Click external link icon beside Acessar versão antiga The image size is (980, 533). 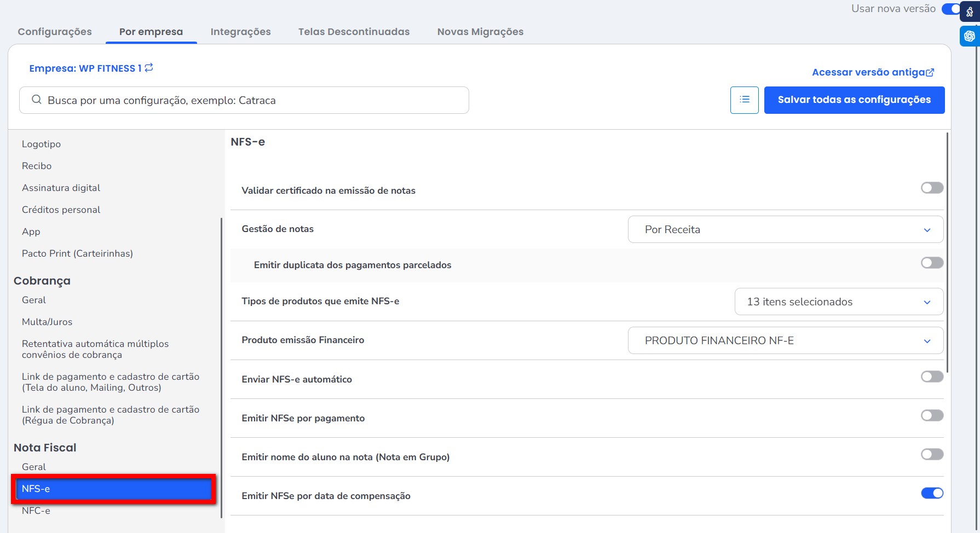click(x=930, y=72)
